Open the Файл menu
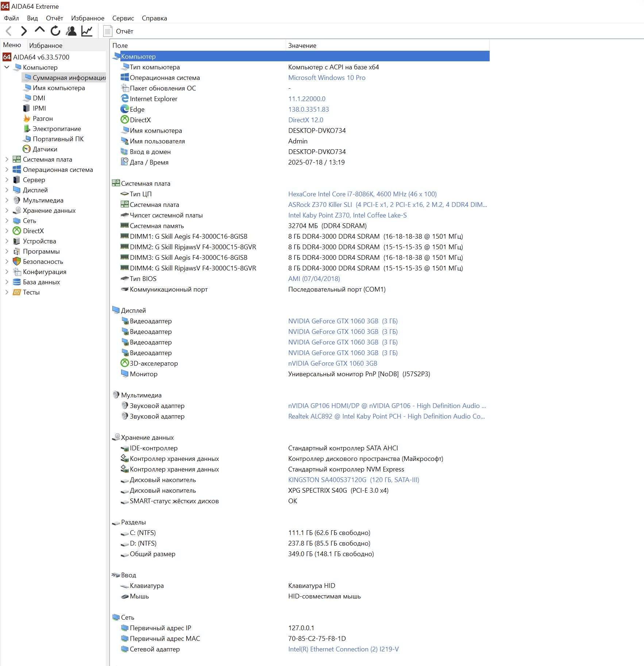The image size is (644, 666). pyautogui.click(x=11, y=18)
